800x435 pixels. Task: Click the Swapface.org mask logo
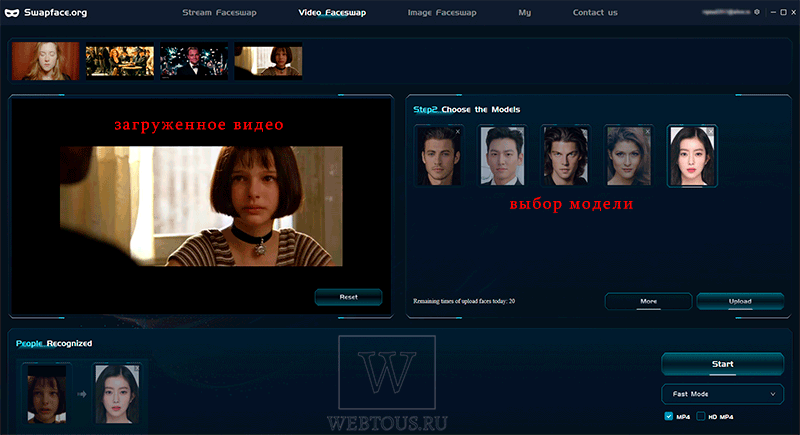tap(12, 13)
